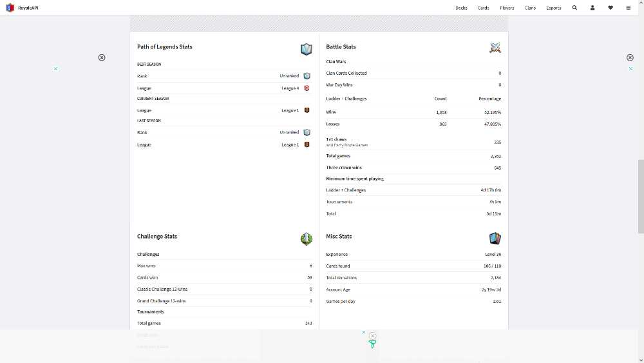The width and height of the screenshot is (644, 363).
Task: Select the Cards found 106 / 110 value
Action: (493, 266)
